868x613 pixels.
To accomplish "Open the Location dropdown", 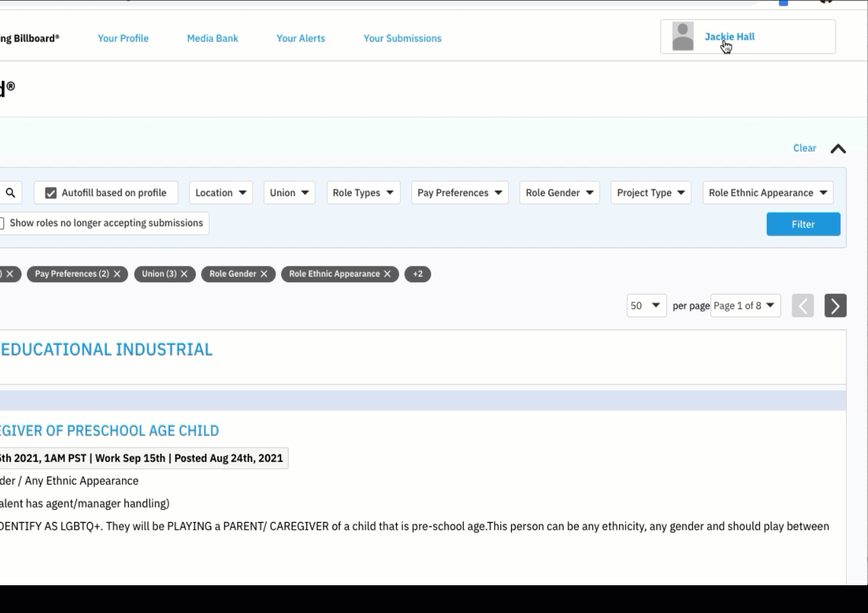I will pyautogui.click(x=220, y=193).
